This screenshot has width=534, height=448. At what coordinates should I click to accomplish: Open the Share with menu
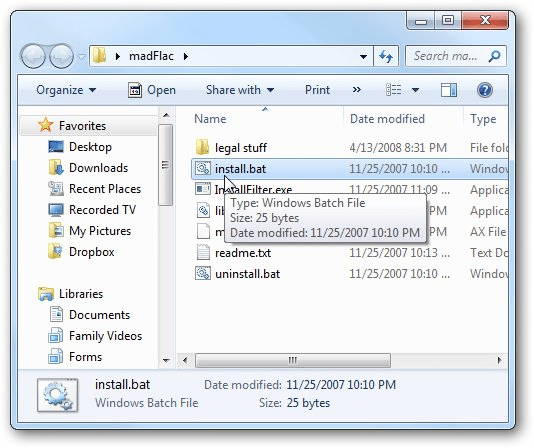(x=240, y=90)
